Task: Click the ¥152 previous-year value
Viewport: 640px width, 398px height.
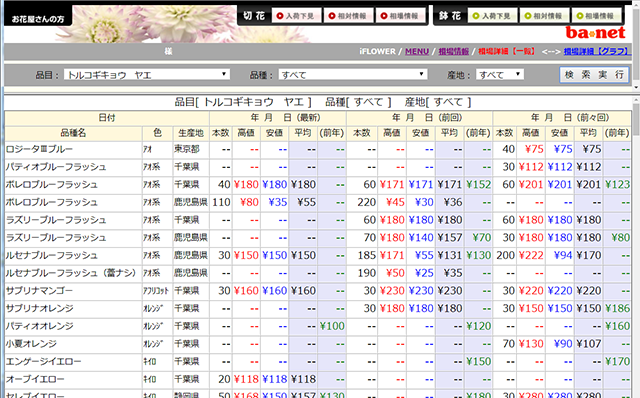Action: [478, 185]
